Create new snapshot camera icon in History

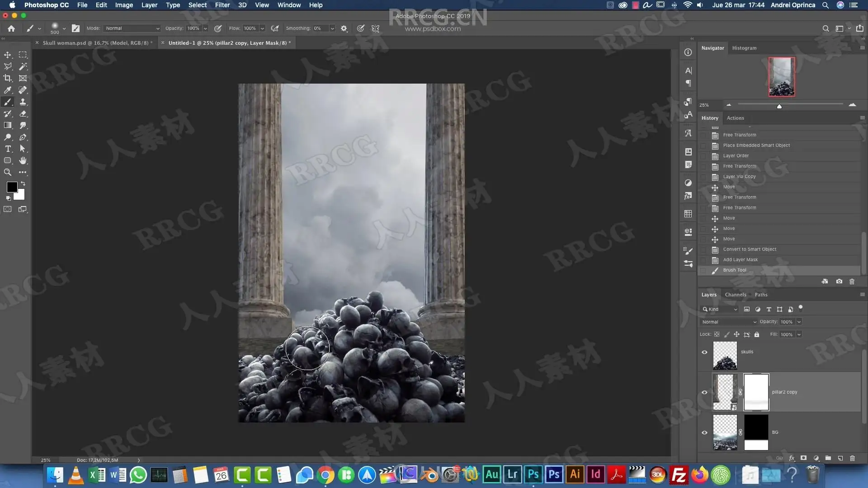click(839, 281)
